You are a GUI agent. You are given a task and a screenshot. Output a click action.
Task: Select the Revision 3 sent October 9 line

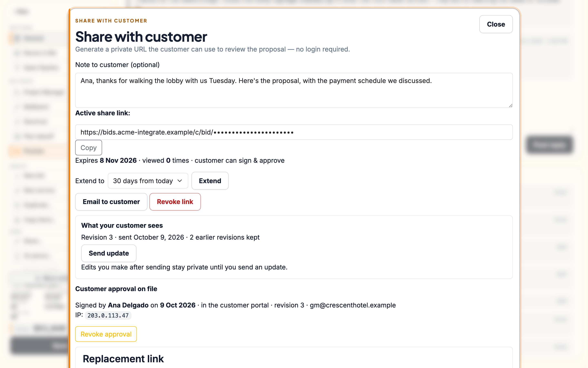click(x=170, y=237)
